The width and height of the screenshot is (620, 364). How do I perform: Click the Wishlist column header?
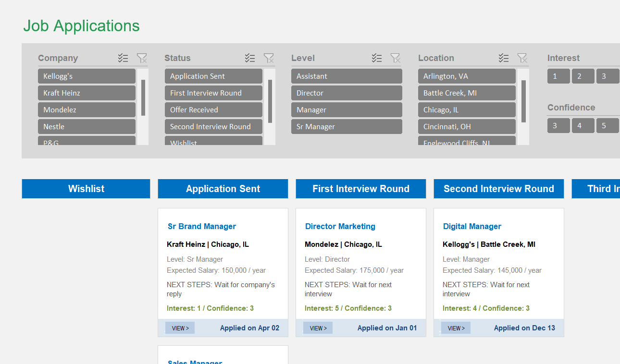pyautogui.click(x=86, y=188)
